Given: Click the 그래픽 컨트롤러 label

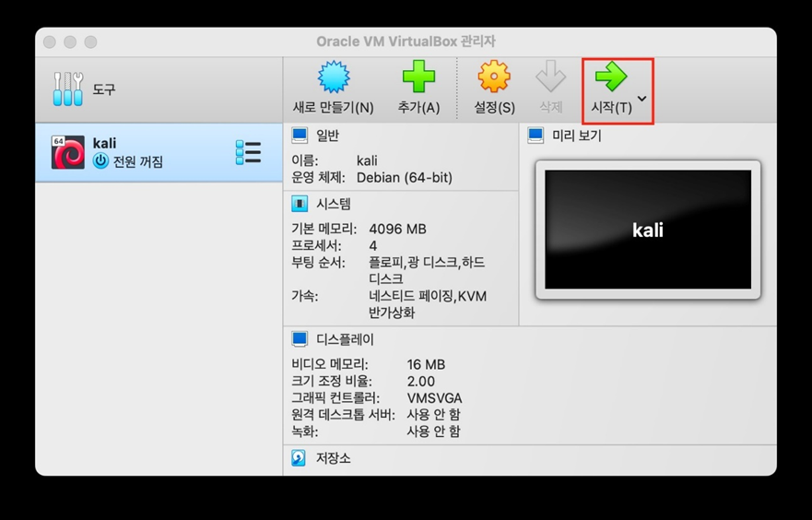Looking at the screenshot, I should point(335,397).
